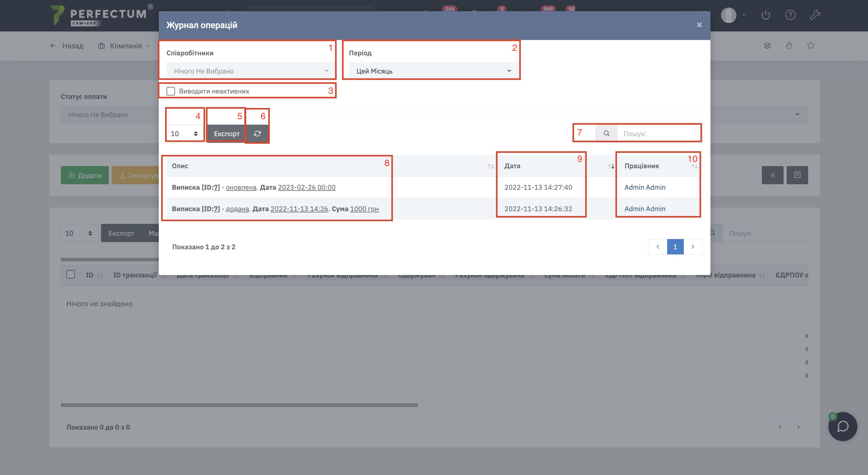This screenshot has height=475, width=868.
Task: Click the flame icon in toolbar
Action: [789, 45]
